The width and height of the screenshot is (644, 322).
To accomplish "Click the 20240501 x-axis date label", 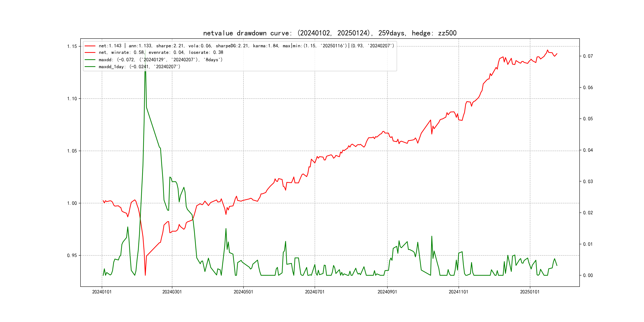I will click(243, 292).
